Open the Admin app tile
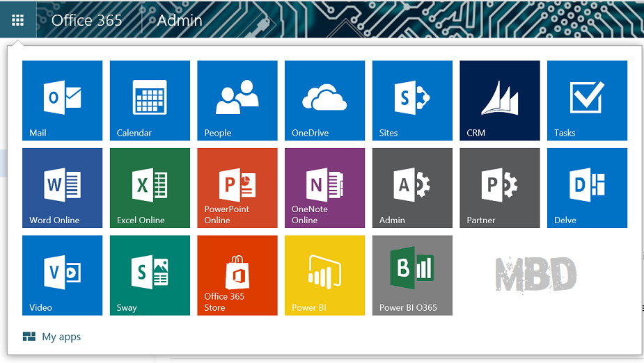The height and width of the screenshot is (363, 644). pyautogui.click(x=412, y=188)
